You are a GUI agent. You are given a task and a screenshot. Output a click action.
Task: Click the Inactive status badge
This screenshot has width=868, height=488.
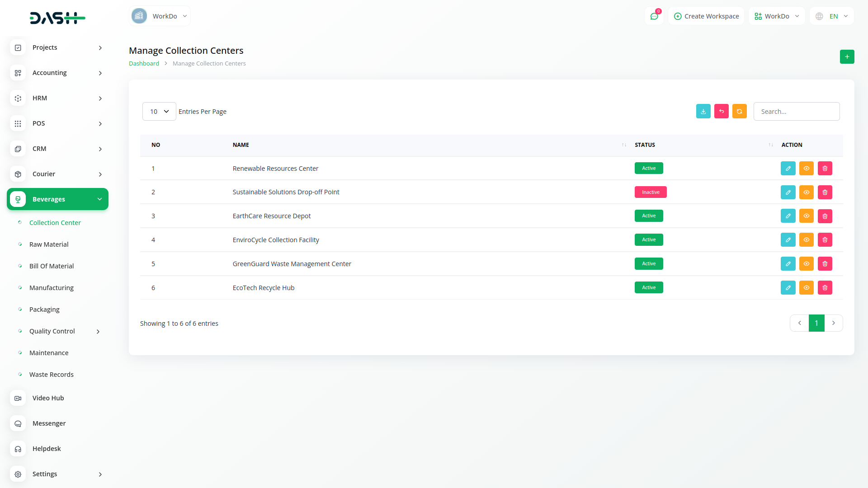click(x=650, y=192)
